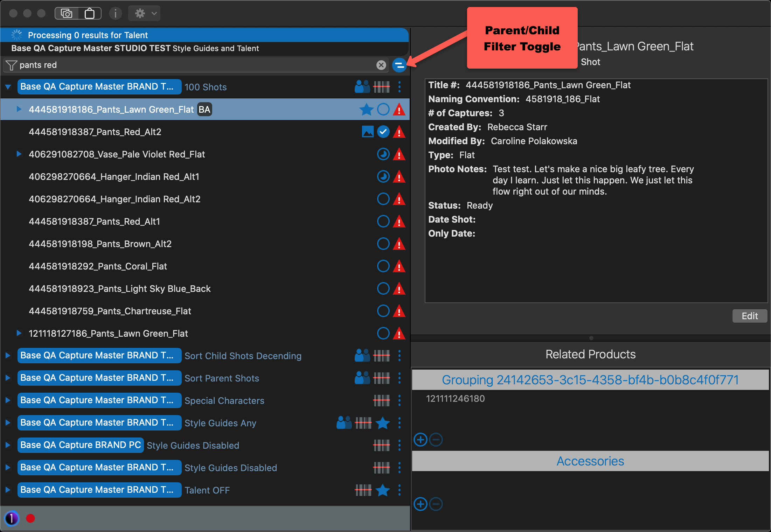Toggle the Parent/Child filter button
Image resolution: width=771 pixels, height=532 pixels.
(x=399, y=65)
